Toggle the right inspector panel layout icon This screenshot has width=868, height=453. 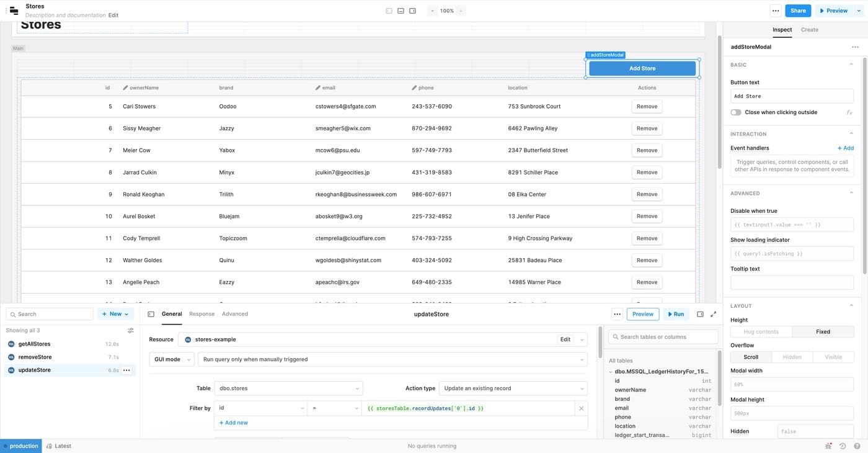(412, 11)
